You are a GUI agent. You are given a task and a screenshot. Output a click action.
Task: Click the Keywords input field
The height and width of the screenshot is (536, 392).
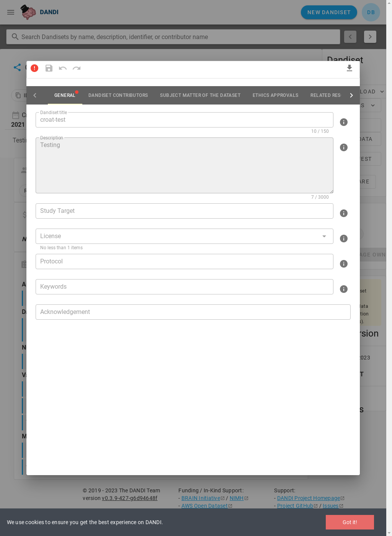185,287
